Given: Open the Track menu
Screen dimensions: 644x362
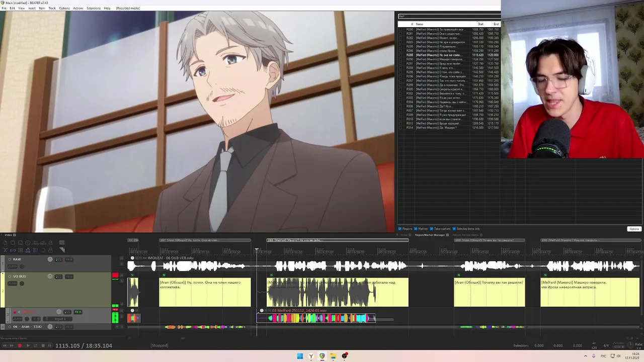Looking at the screenshot, I should click(x=52, y=8).
